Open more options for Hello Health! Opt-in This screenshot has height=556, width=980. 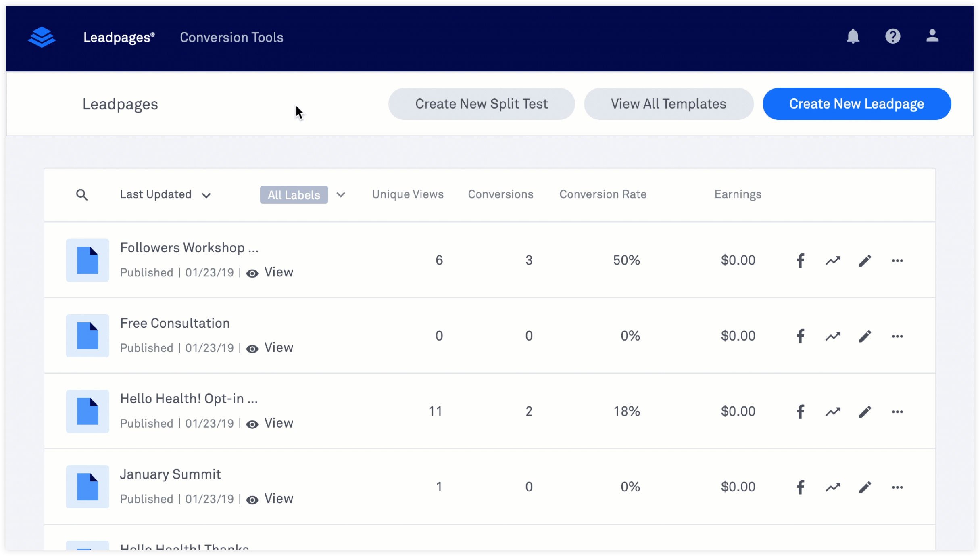click(x=897, y=412)
